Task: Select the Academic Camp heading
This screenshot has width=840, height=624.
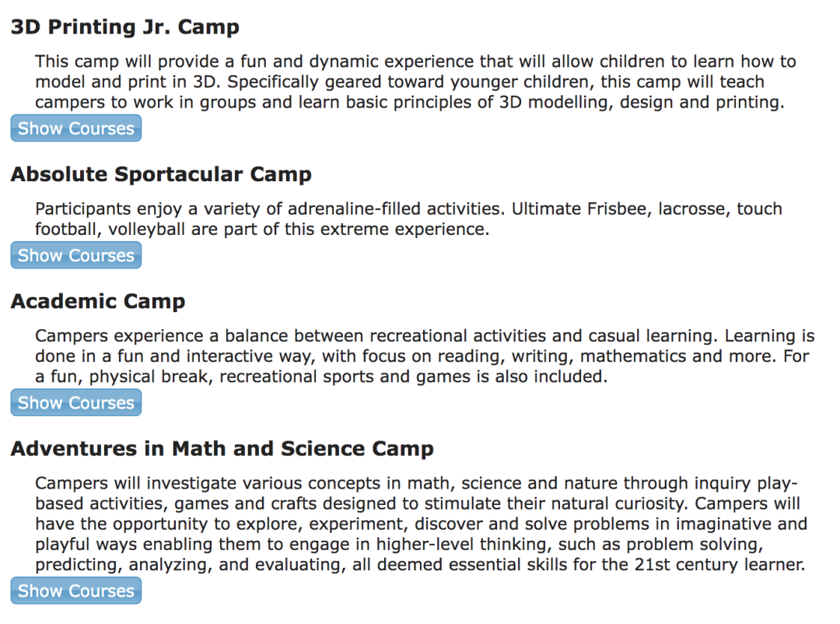Action: [x=98, y=301]
